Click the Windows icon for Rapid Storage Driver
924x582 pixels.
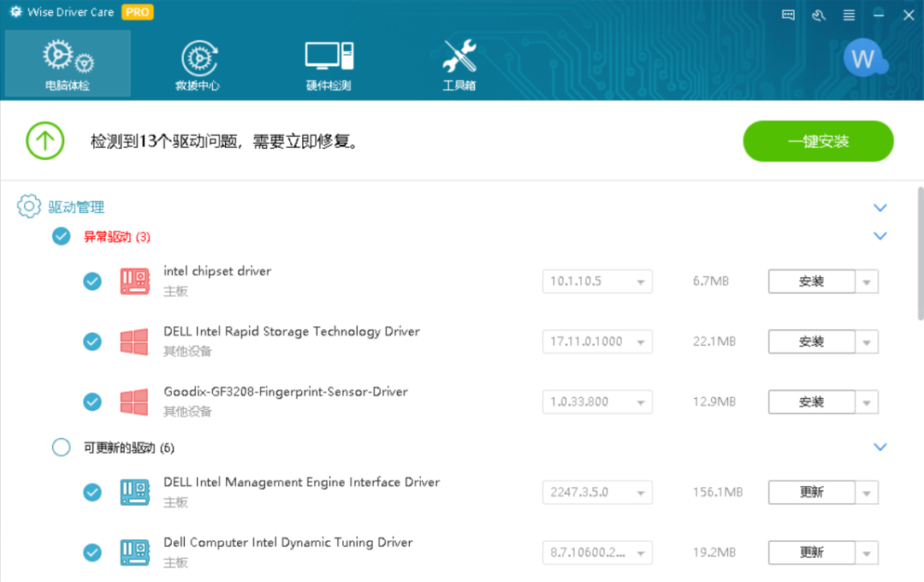pyautogui.click(x=134, y=341)
